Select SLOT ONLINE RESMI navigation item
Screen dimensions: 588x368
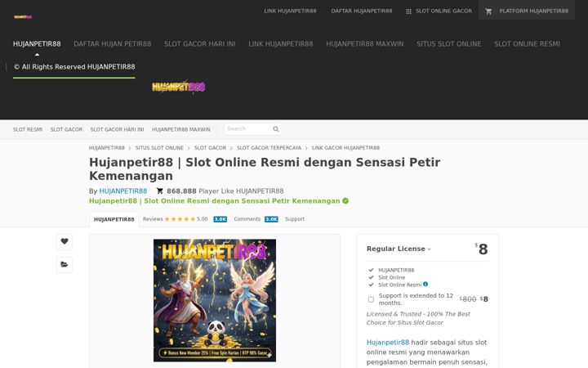pyautogui.click(x=527, y=44)
